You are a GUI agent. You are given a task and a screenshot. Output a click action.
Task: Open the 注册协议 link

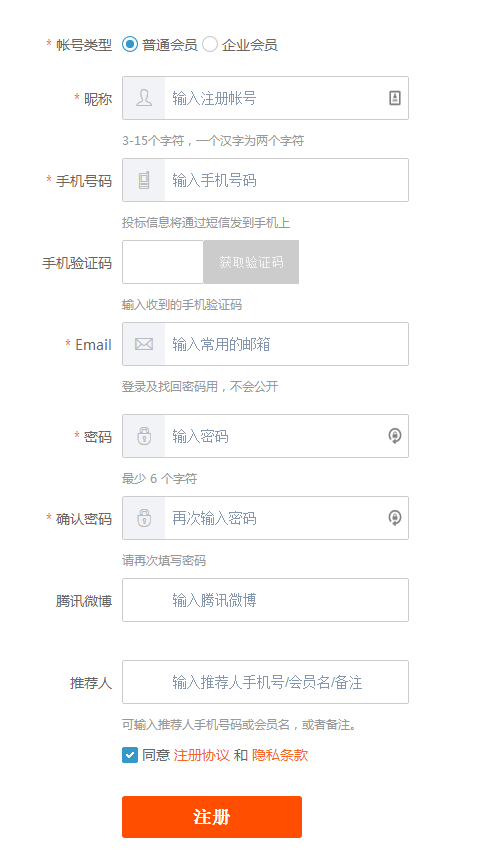(201, 755)
